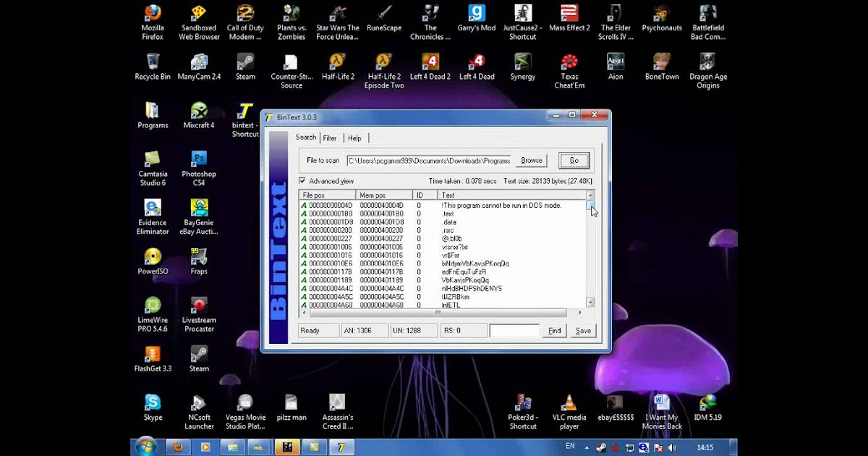Select the Call of Duty Modern icon

245,22
